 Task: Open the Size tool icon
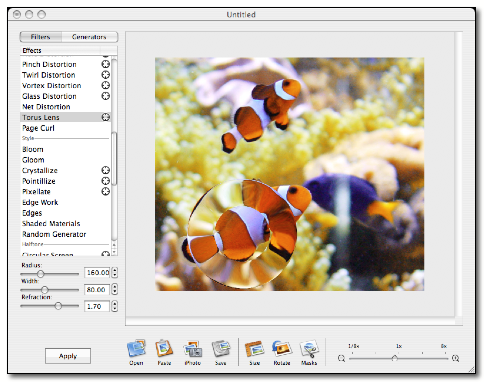tap(254, 349)
